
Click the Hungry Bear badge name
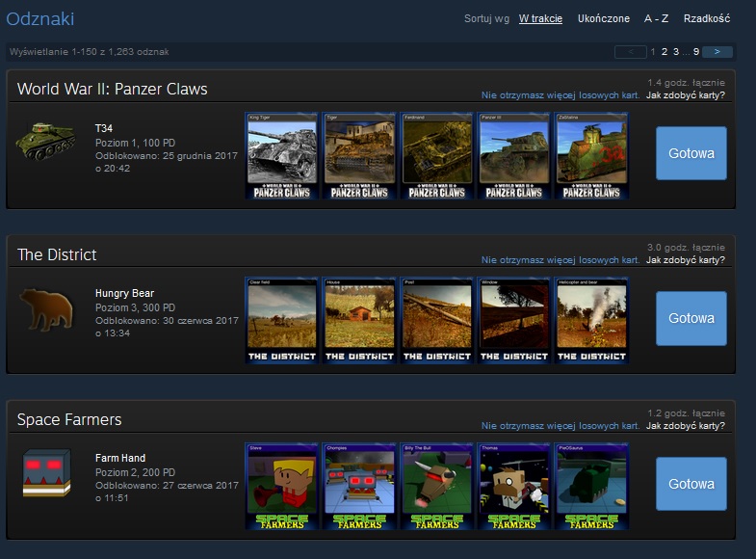tap(124, 293)
